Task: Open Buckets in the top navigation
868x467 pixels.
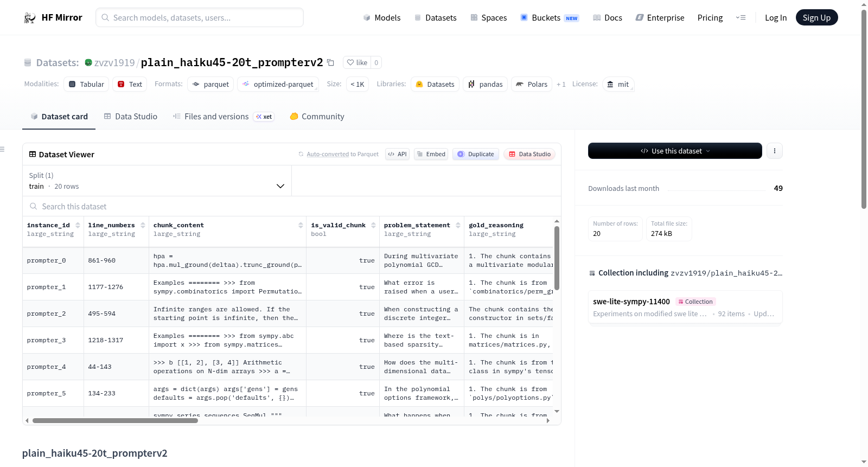Action: click(550, 18)
